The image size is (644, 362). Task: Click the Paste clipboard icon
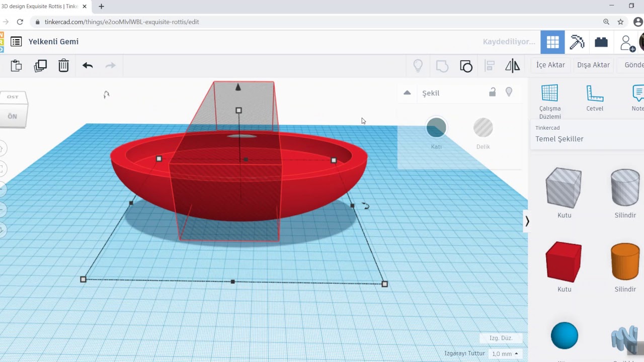coord(16,65)
